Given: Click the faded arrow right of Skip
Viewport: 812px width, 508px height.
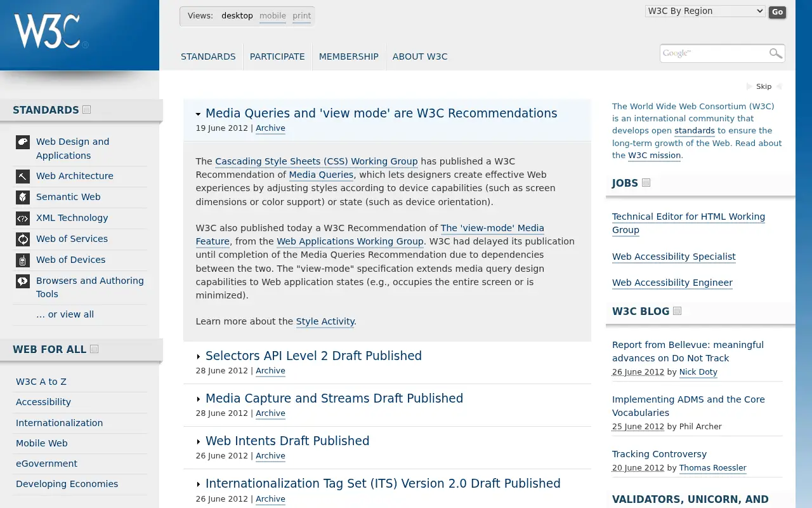Looking at the screenshot, I should click(779, 86).
